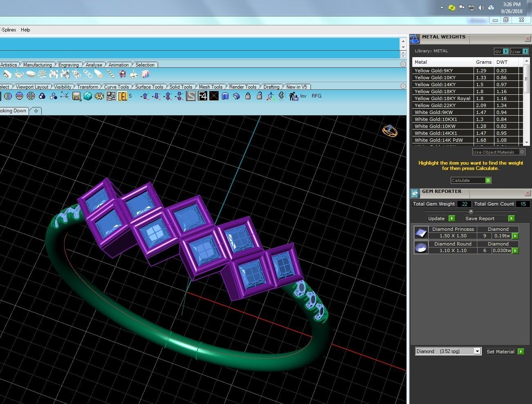Screen dimensions: 532x404
Task: Click the gold ring icon in the viewport
Action: click(x=389, y=131)
